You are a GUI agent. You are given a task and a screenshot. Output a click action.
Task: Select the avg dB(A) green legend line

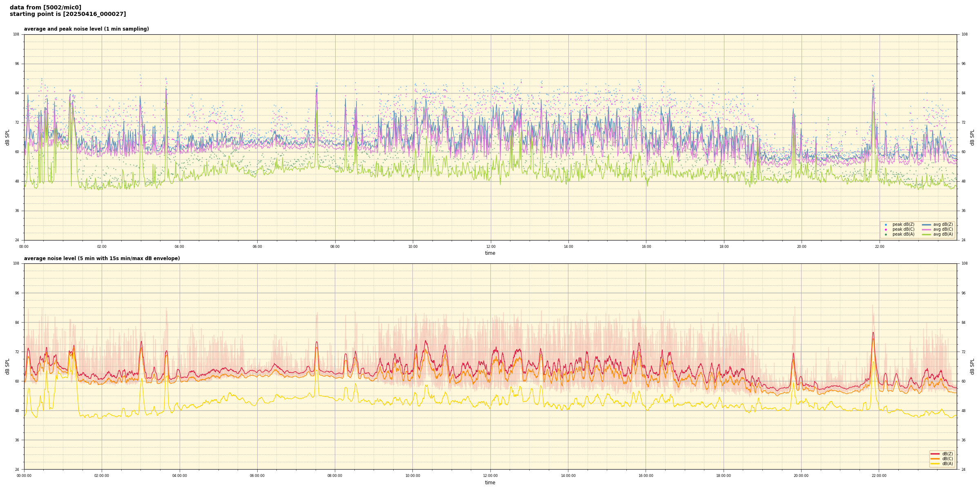(927, 234)
